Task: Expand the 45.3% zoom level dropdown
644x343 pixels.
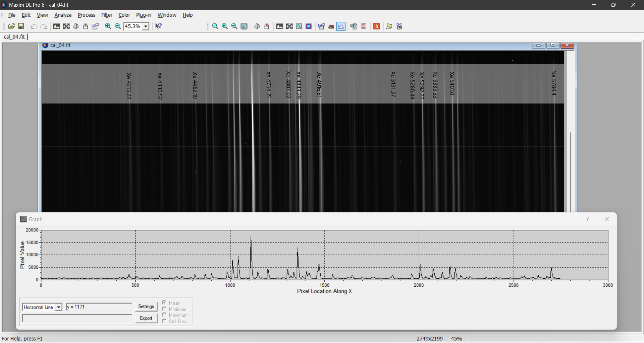Action: 146,26
